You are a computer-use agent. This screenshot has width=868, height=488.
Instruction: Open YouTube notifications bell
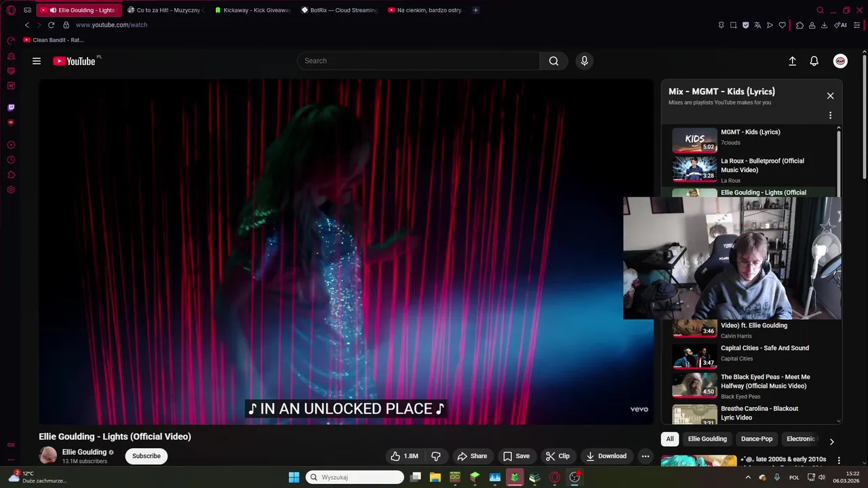[814, 61]
